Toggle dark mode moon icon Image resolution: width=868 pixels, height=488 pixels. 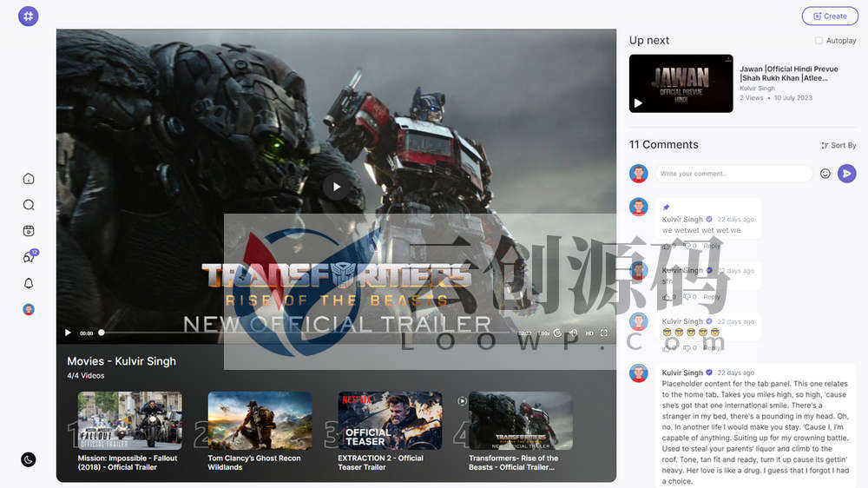29,459
